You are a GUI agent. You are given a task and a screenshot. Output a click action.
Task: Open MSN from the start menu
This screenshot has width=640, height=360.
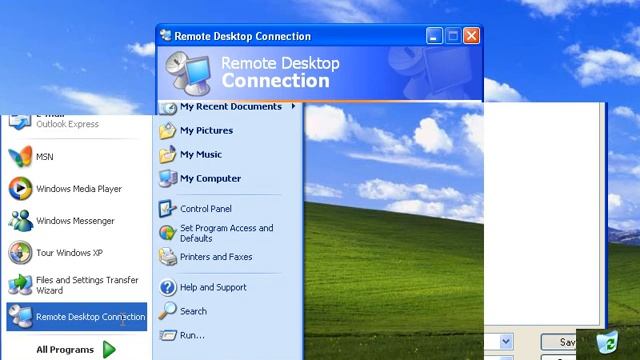(x=44, y=157)
